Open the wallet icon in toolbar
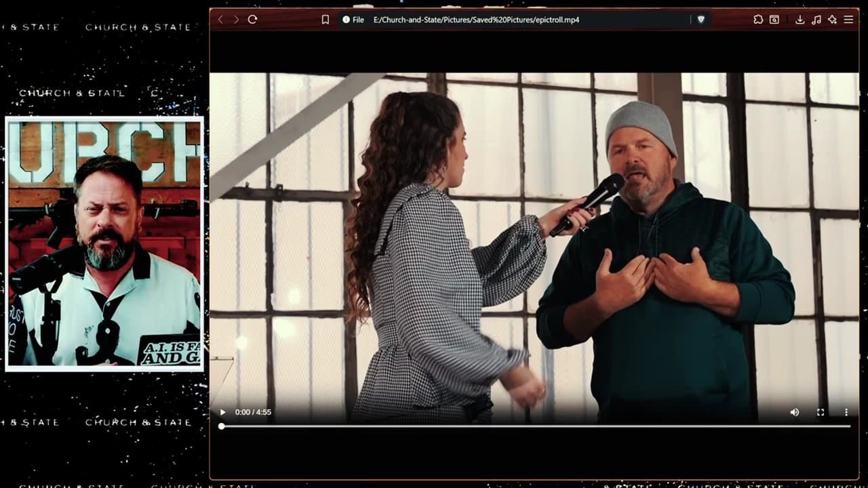868x488 pixels. pyautogui.click(x=774, y=20)
